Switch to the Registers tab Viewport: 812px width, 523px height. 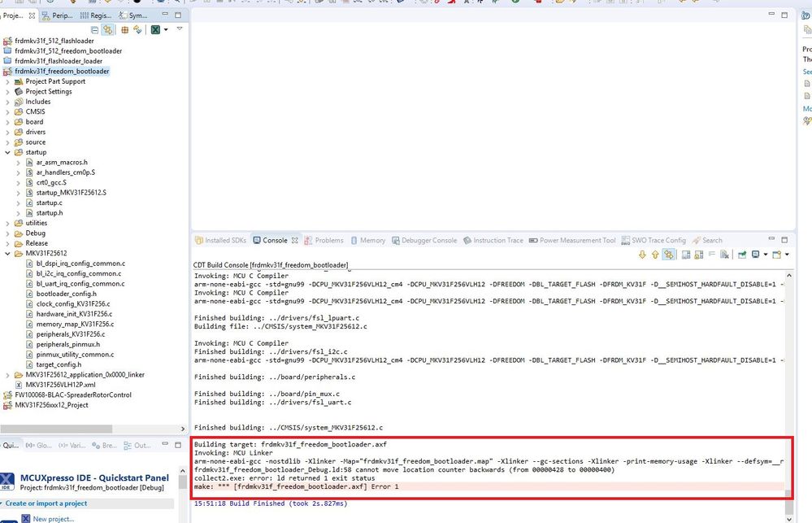click(x=97, y=15)
